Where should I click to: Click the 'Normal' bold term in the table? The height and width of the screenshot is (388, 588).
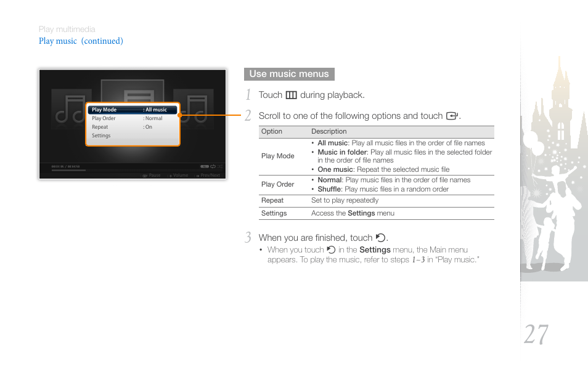click(x=330, y=180)
